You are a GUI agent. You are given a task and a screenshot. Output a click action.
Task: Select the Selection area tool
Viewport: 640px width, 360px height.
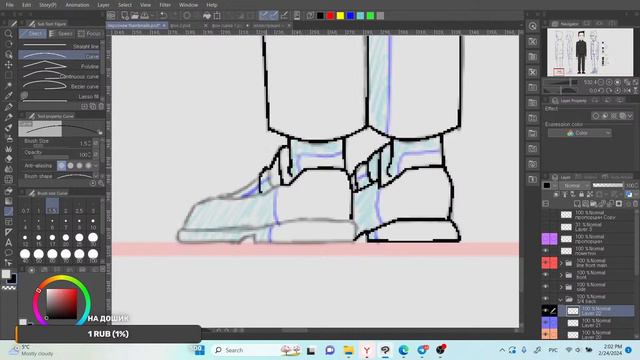pos(8,75)
